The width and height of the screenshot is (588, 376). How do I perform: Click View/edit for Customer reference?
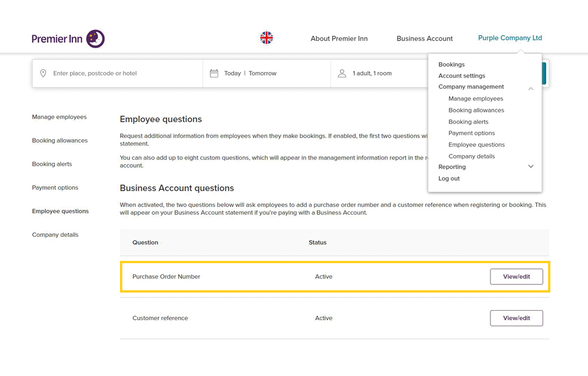(516, 318)
